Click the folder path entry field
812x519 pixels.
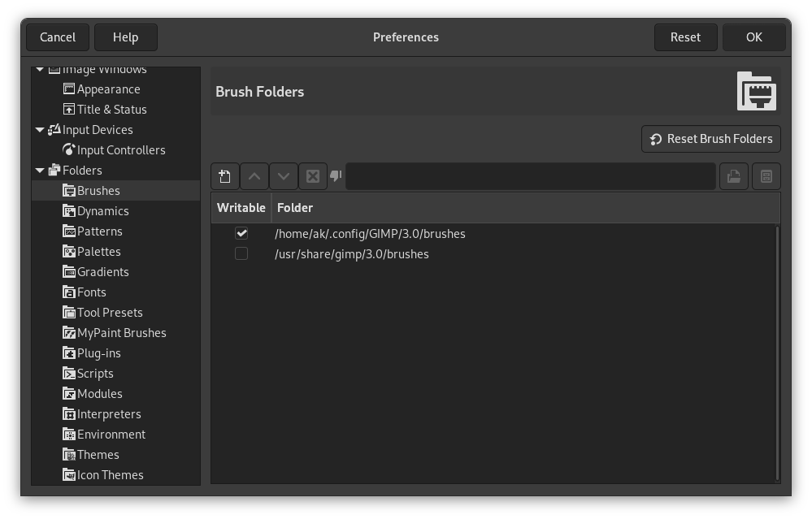point(530,175)
